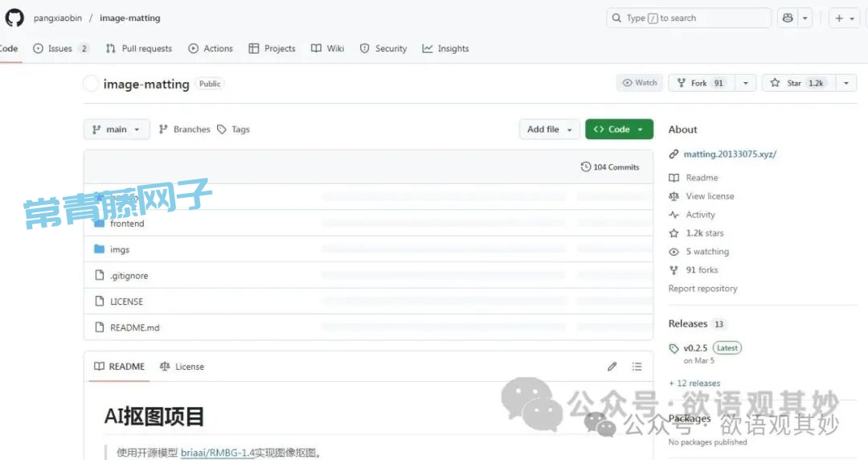Click the Insights graph icon
The width and height of the screenshot is (868, 460).
tap(428, 48)
